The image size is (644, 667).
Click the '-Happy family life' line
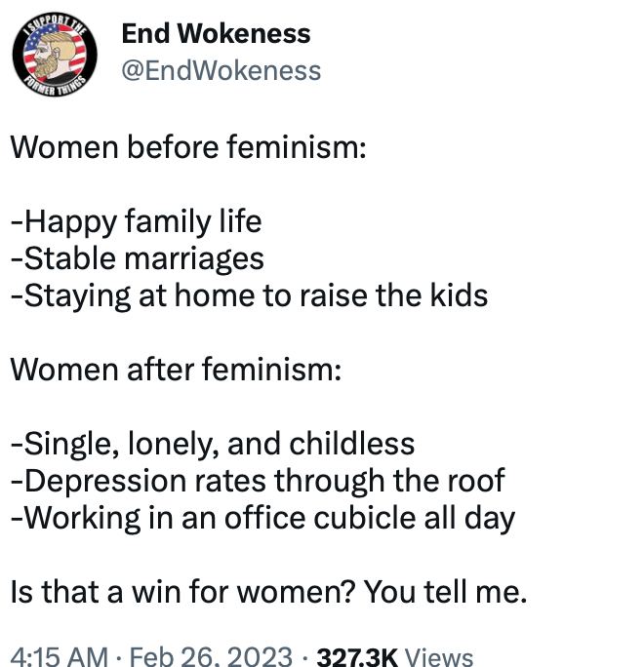click(x=137, y=222)
